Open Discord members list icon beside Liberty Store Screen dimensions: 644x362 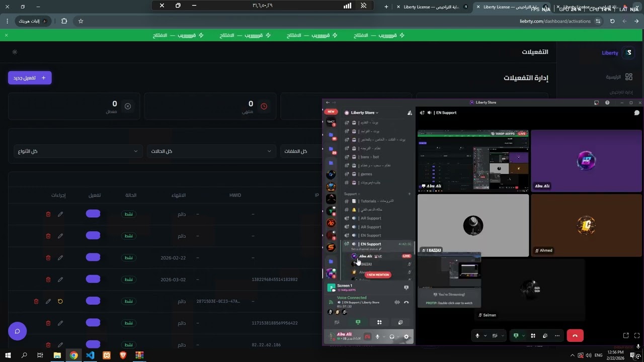(x=410, y=113)
